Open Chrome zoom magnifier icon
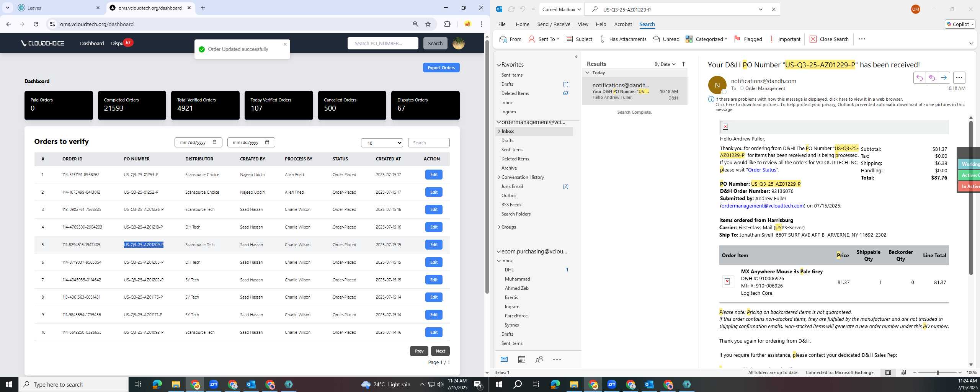 [x=415, y=24]
